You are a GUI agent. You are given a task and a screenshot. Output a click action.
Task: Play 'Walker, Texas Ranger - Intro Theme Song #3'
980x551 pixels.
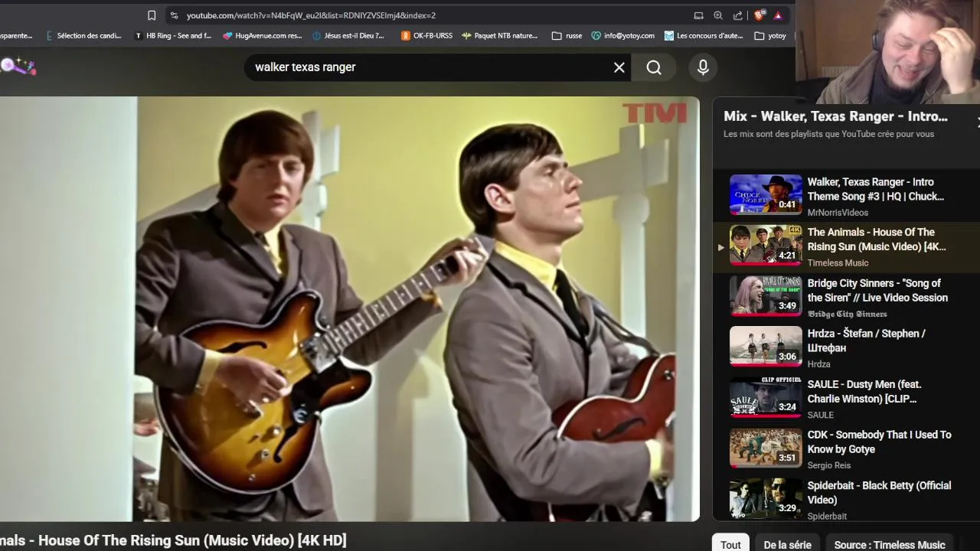point(875,189)
